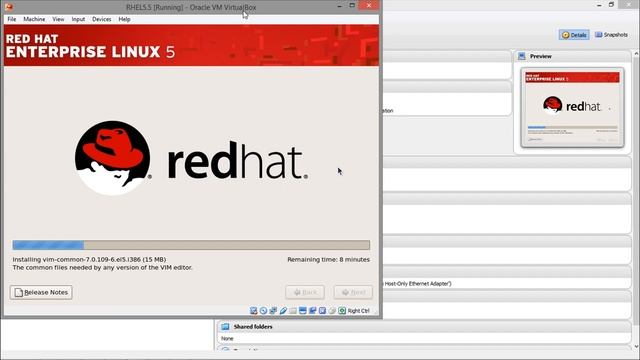This screenshot has width=640, height=360.
Task: Open the File menu in VirtualBox VM window
Action: (x=12, y=19)
